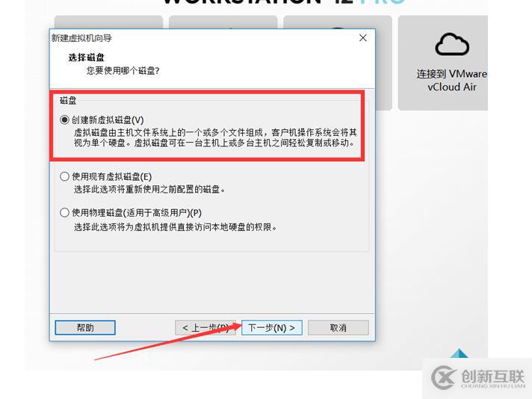This screenshot has width=532, height=399.
Task: Click the blue triangle icon near the watermark
Action: coord(459,353)
